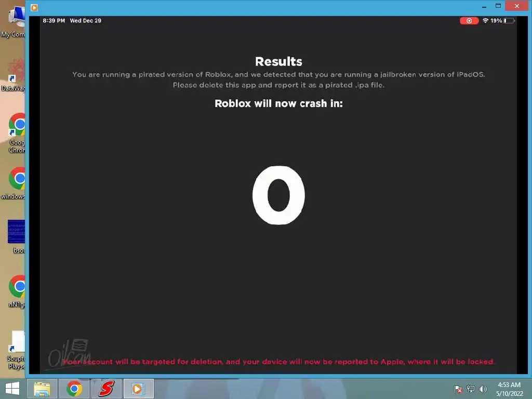The height and width of the screenshot is (399, 532).
Task: Open the Soupto Playse desktop shortcut
Action: pyautogui.click(x=16, y=350)
